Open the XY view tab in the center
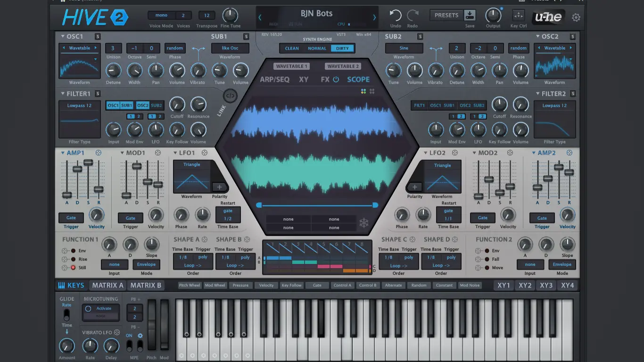The height and width of the screenshot is (362, 644). pos(304,79)
